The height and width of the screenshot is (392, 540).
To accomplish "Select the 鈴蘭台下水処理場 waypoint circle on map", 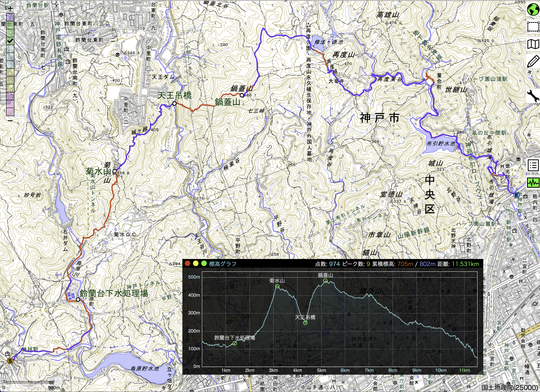I will 78,300.
